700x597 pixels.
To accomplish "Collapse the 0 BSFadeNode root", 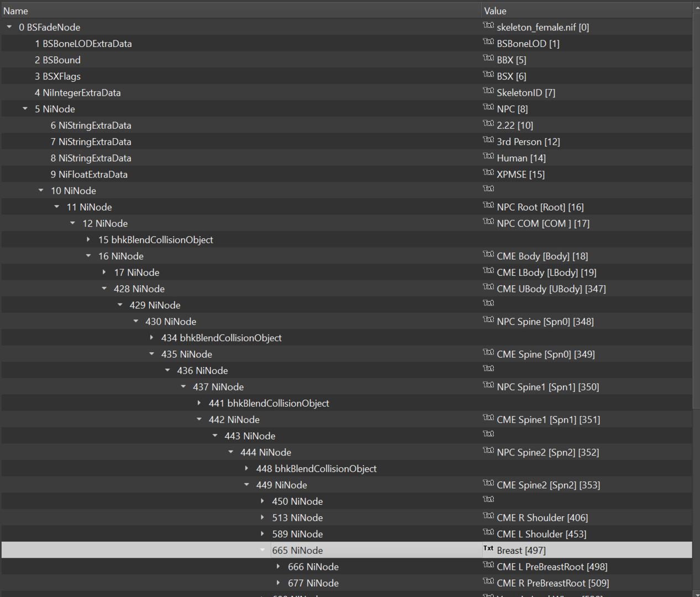I will tap(9, 27).
